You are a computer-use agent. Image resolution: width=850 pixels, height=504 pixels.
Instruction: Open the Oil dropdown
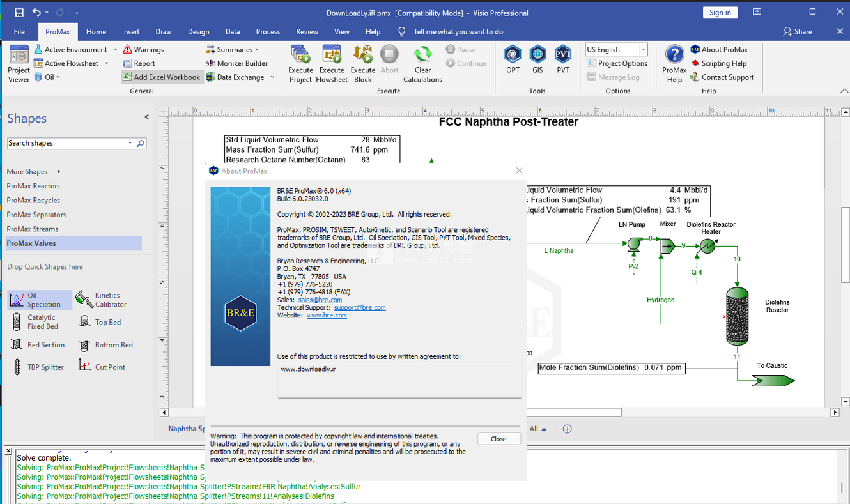tap(47, 77)
